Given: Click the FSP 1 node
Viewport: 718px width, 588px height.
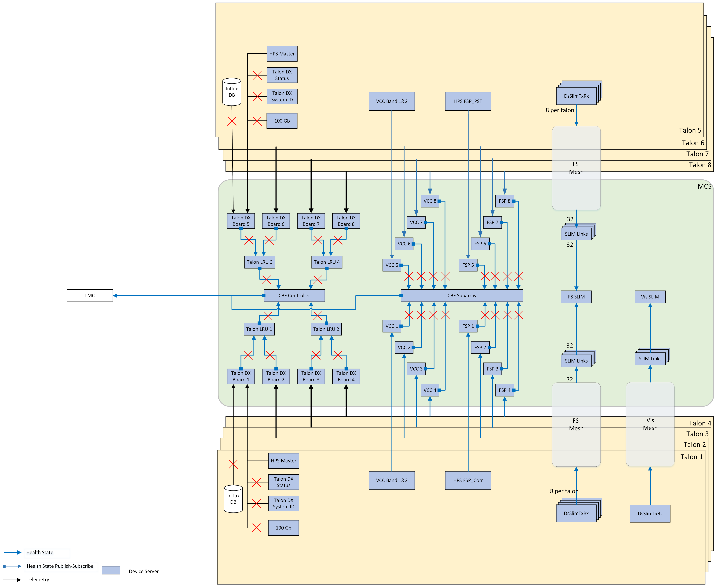Looking at the screenshot, I should click(x=468, y=326).
